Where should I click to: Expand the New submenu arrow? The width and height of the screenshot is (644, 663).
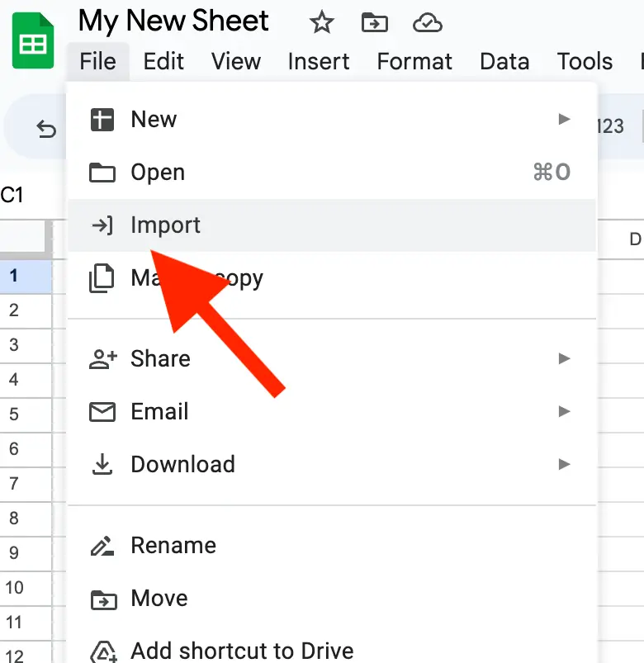(564, 119)
